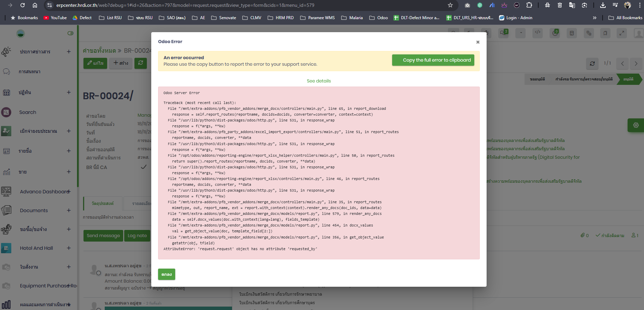Expand the ใบสั่งงาน menu plus sign
The image size is (644, 310).
pyautogui.click(x=69, y=267)
